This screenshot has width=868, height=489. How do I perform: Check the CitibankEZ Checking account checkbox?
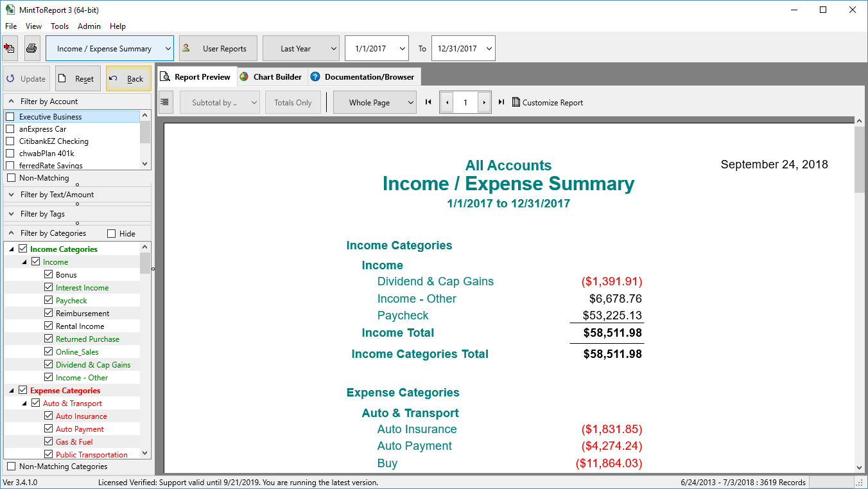point(10,141)
